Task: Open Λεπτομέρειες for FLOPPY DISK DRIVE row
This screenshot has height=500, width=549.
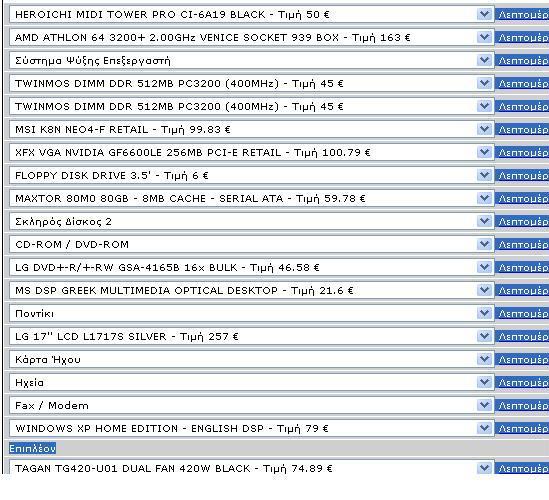Action: (522, 175)
